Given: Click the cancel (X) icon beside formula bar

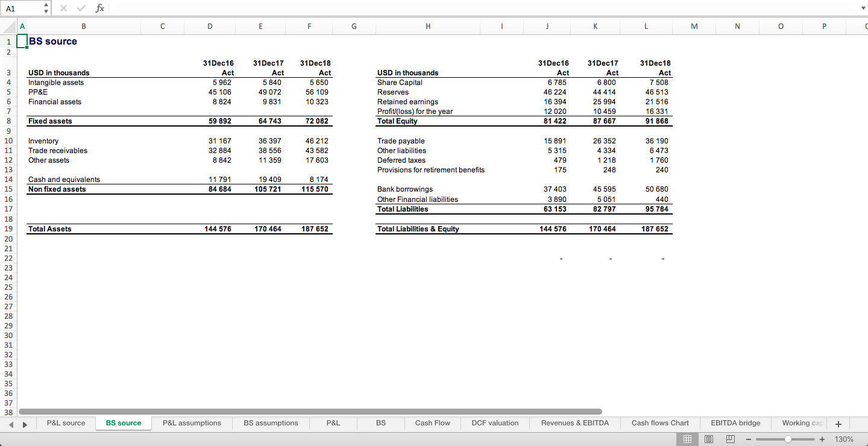Looking at the screenshot, I should pos(63,8).
